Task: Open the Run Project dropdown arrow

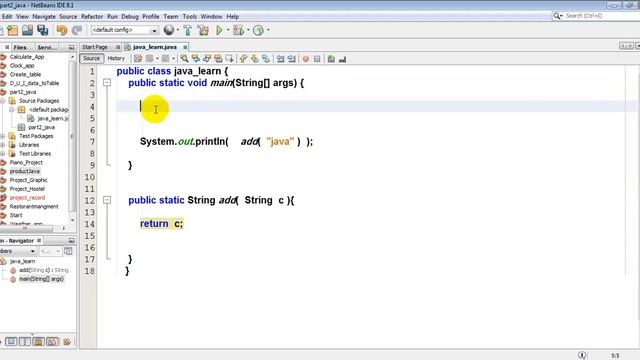Action: click(228, 30)
